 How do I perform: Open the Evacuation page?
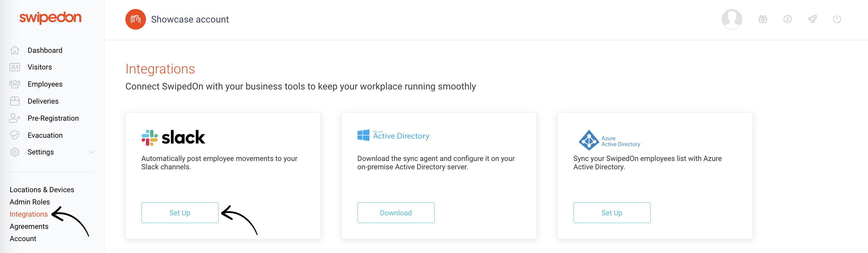pos(45,135)
